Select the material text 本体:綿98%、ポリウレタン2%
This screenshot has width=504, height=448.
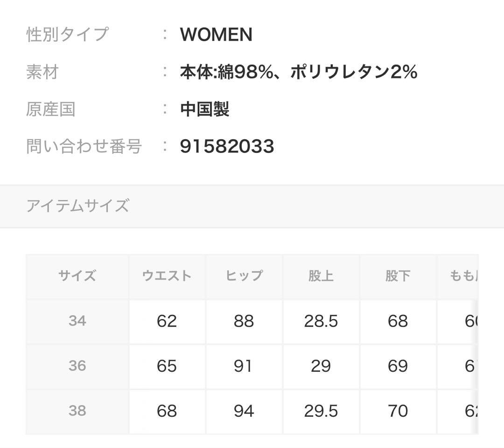[298, 72]
